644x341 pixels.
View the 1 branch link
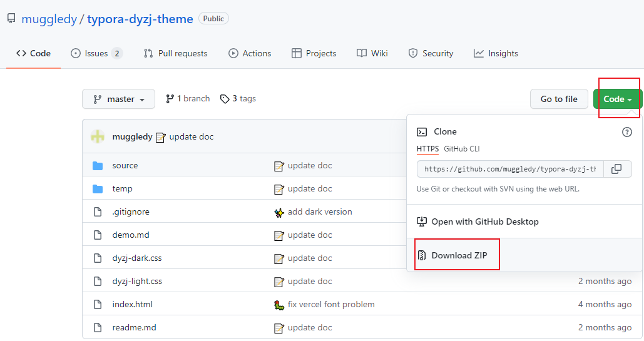[x=188, y=99]
